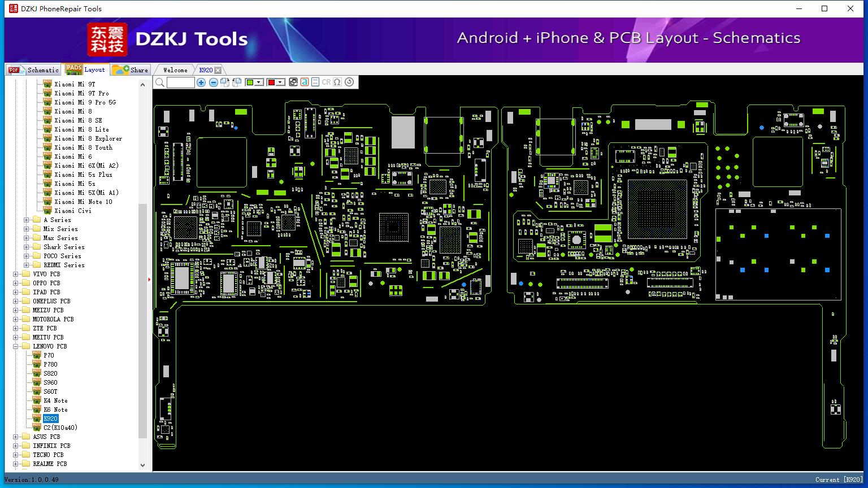Select the REALME PCB folder
This screenshot has width=868, height=488.
50,464
